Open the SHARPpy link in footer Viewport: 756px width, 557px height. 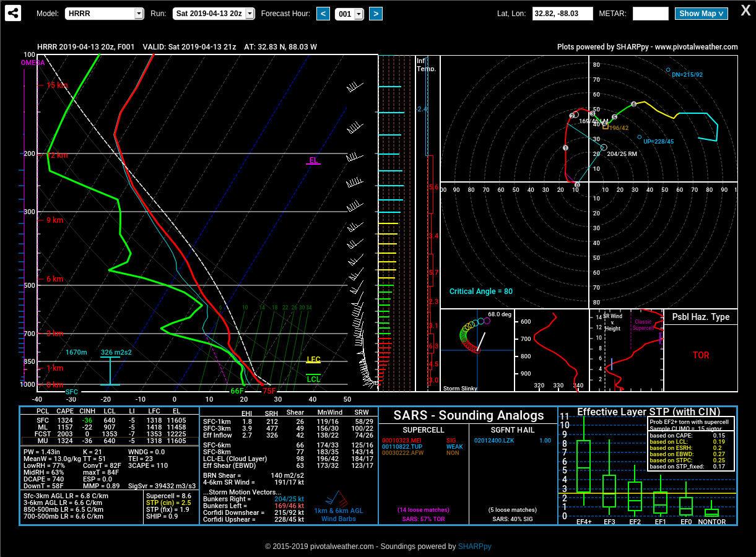(474, 546)
